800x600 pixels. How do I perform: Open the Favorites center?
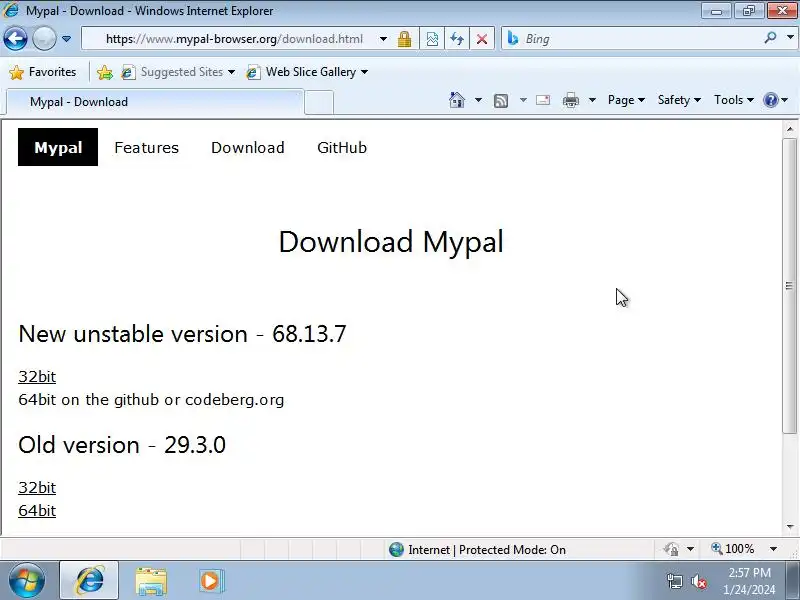pyautogui.click(x=43, y=72)
